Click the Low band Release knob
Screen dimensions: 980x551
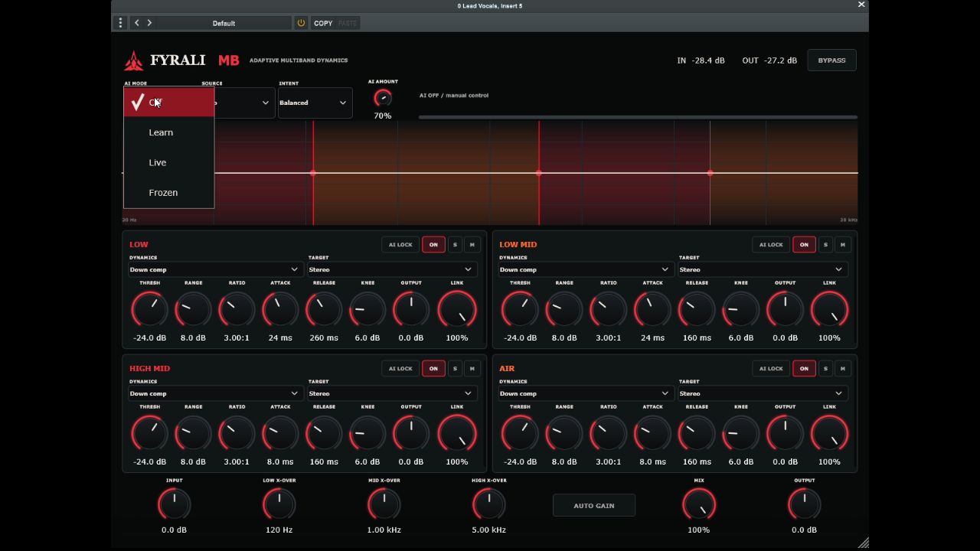(324, 310)
